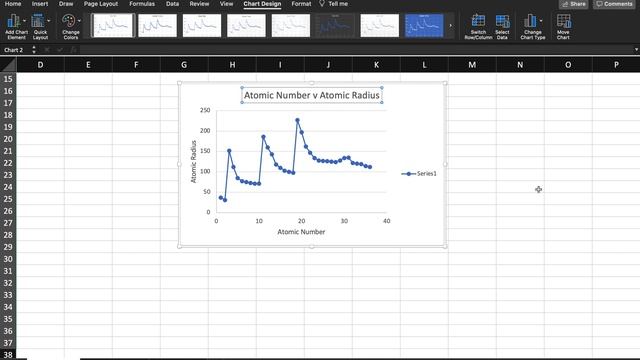Select row 15 header
This screenshot has height=360, width=640.
coord(8,79)
